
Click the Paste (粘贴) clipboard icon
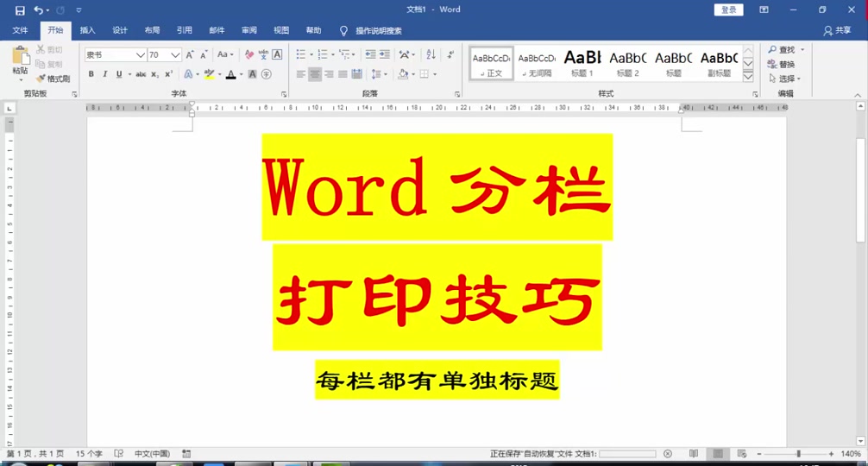[x=21, y=56]
